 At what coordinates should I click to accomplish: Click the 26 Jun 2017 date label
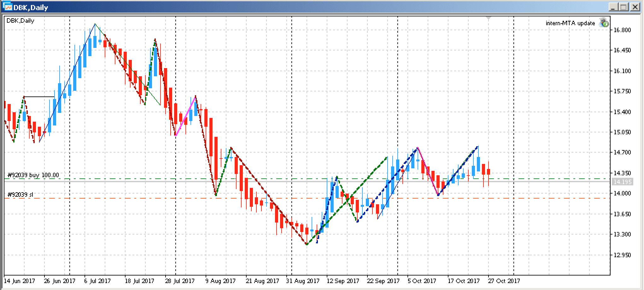60,281
